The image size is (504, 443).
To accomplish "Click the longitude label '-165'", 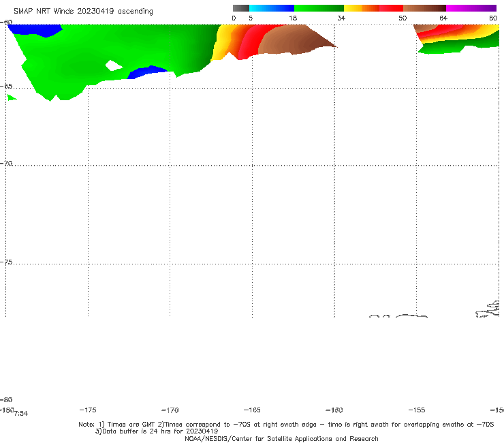I will [x=252, y=410].
